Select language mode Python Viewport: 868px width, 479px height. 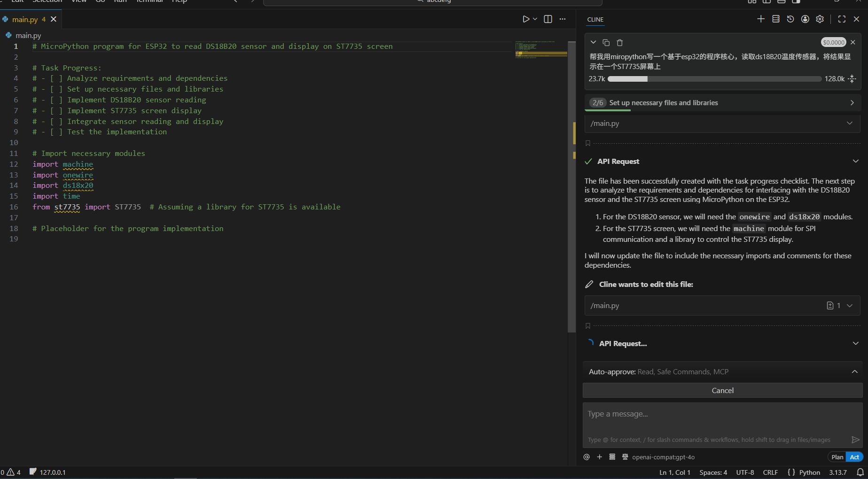[809, 472]
